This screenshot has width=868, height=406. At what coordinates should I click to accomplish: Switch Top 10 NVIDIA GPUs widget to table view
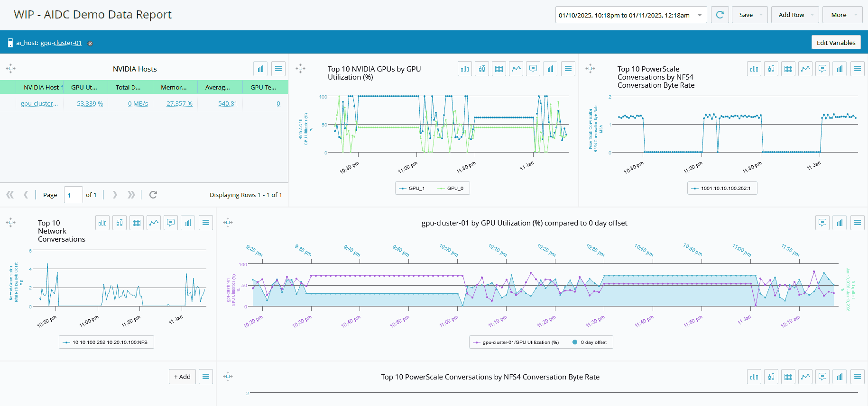coord(499,69)
